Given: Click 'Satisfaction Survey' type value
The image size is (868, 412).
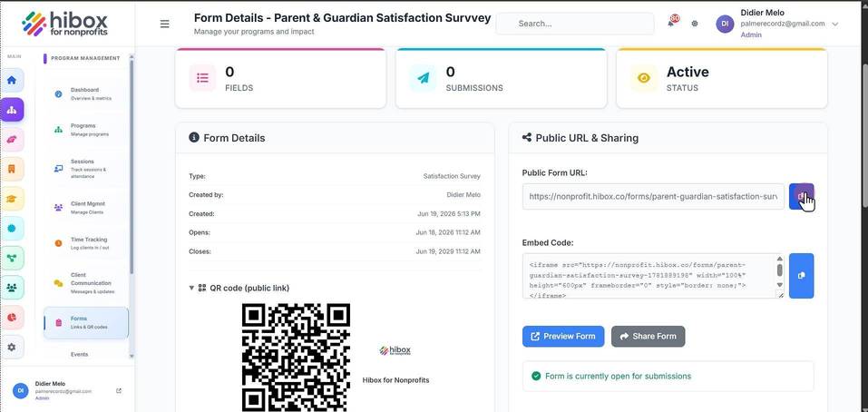Looking at the screenshot, I should [452, 176].
